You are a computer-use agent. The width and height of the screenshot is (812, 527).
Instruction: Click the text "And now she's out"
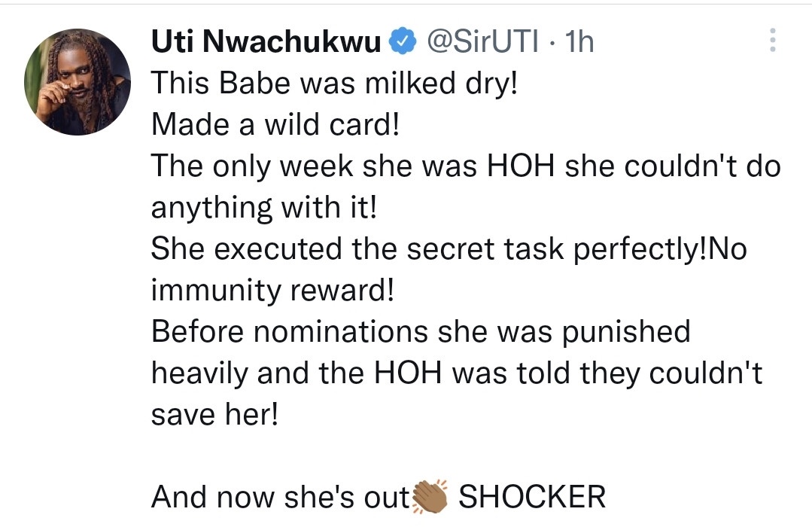click(279, 497)
